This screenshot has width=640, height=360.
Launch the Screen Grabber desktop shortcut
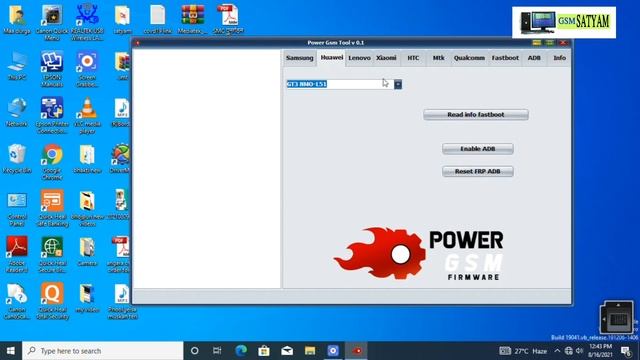(x=87, y=69)
